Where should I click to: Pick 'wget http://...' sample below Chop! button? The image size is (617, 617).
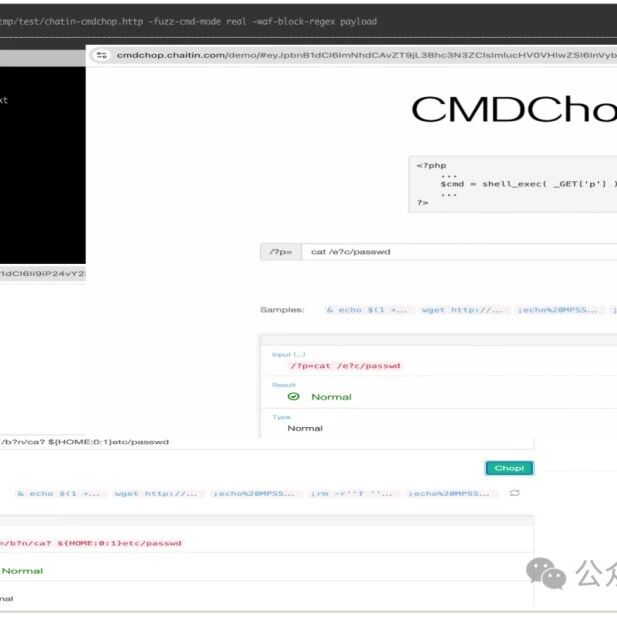(156, 493)
